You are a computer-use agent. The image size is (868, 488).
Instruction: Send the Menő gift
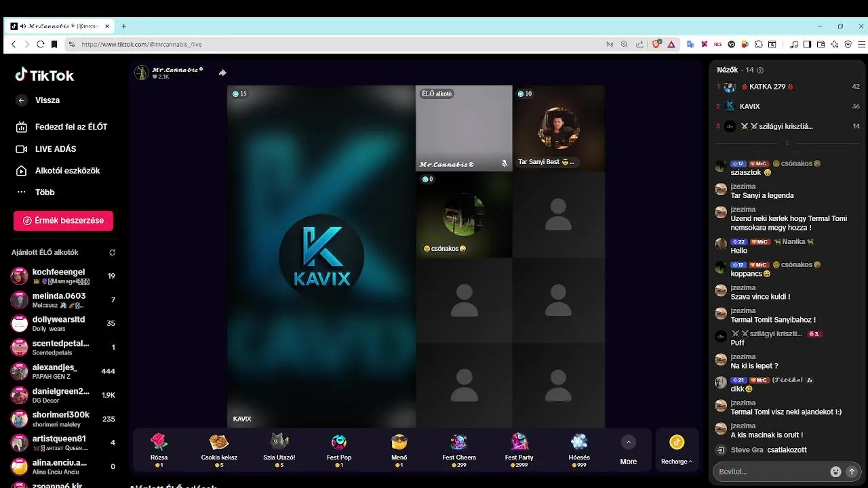tap(399, 450)
